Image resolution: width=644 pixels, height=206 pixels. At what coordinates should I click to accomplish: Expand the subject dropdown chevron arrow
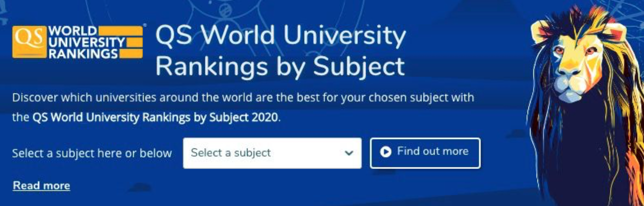pyautogui.click(x=349, y=153)
